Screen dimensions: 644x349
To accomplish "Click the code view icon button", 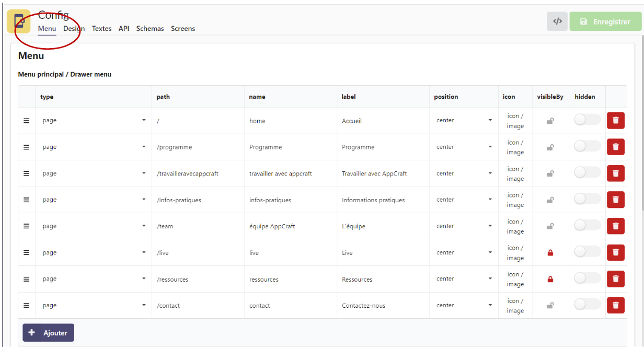I will (557, 21).
